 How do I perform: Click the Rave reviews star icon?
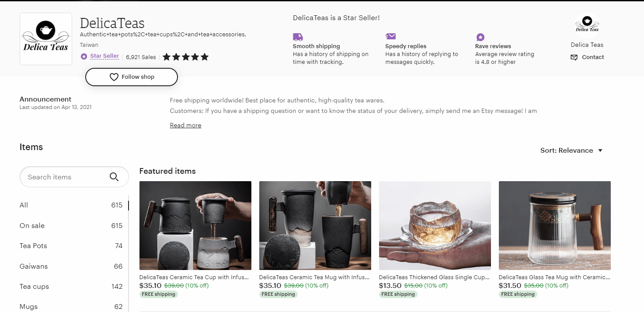click(x=480, y=37)
